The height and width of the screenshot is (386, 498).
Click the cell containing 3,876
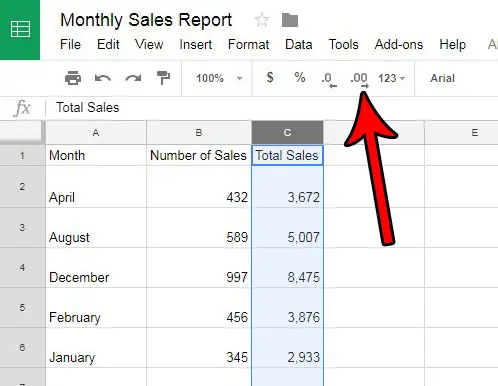[x=287, y=308]
